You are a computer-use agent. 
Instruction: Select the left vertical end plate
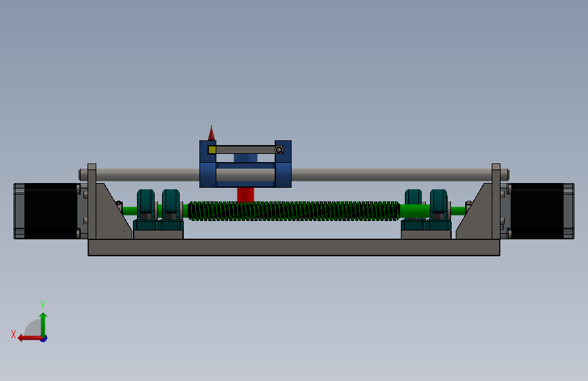[92, 201]
